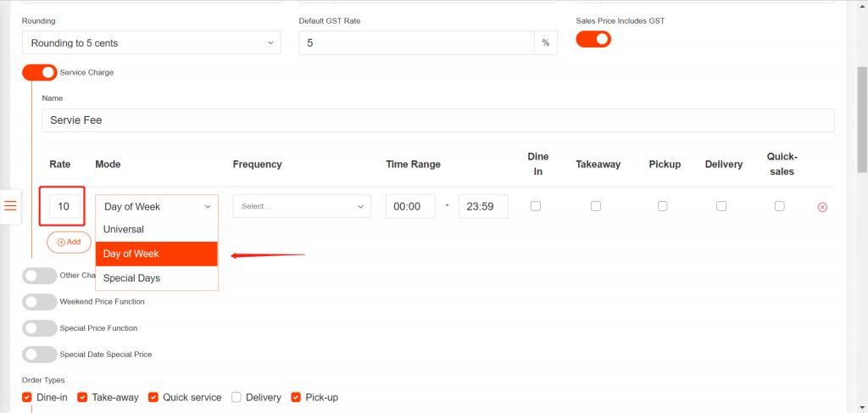868x413 pixels.
Task: Collapse the Mode dropdown showing Day of Week
Action: click(157, 206)
